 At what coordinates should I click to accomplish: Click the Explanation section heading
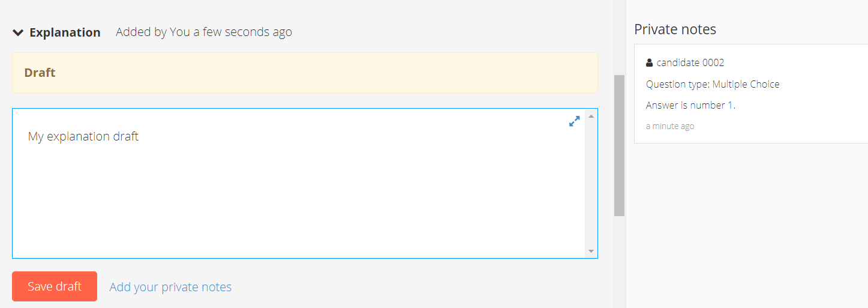65,32
